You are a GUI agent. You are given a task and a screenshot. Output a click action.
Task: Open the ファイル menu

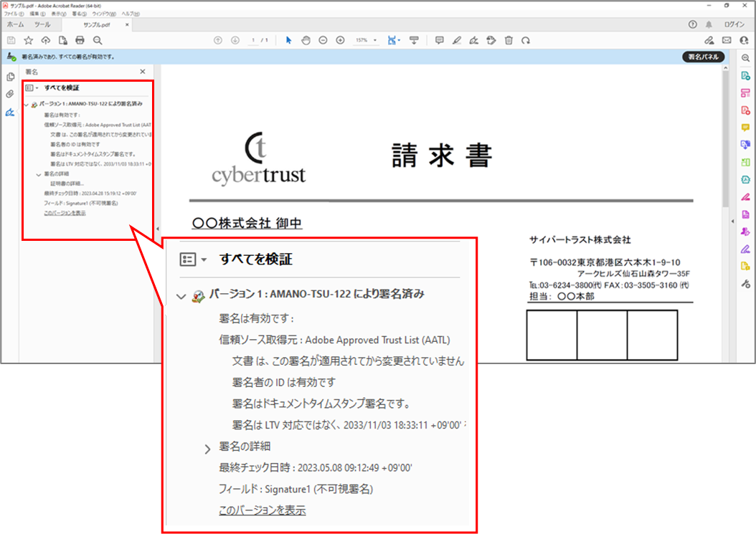coord(14,14)
